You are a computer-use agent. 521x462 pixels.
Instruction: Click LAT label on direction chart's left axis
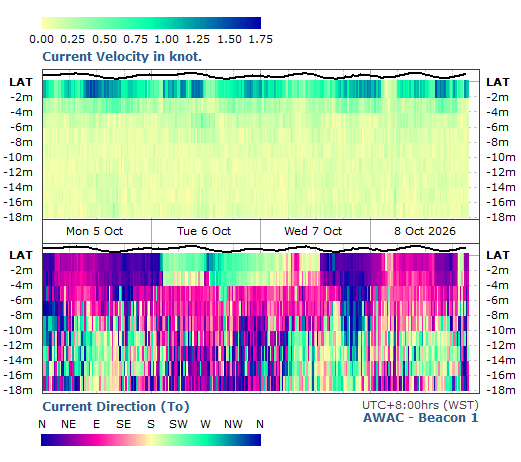click(21, 255)
